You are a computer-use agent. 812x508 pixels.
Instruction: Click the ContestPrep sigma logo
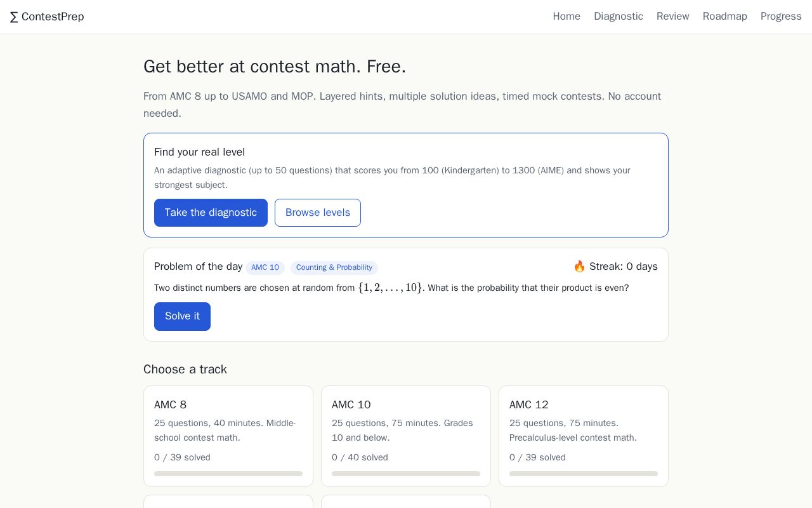point(47,17)
